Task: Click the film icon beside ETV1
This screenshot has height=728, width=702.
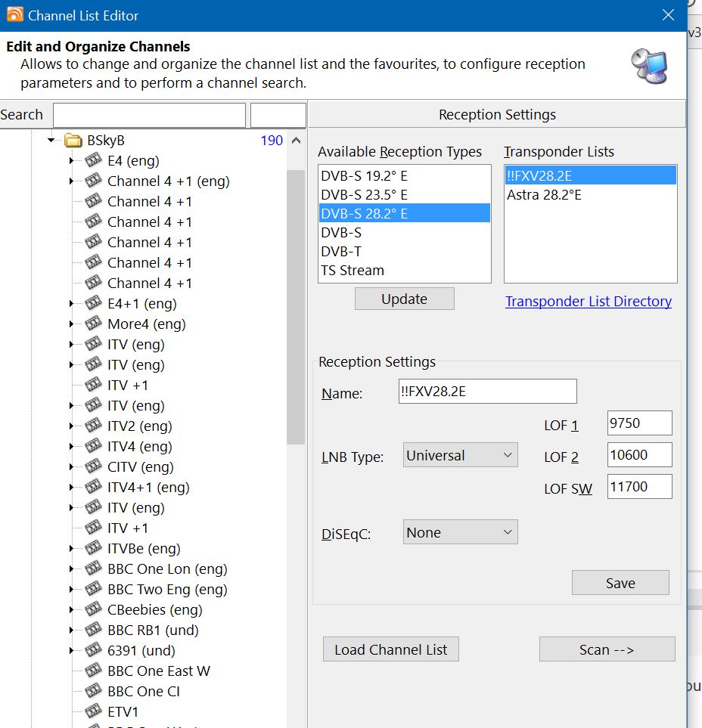Action: [93, 711]
